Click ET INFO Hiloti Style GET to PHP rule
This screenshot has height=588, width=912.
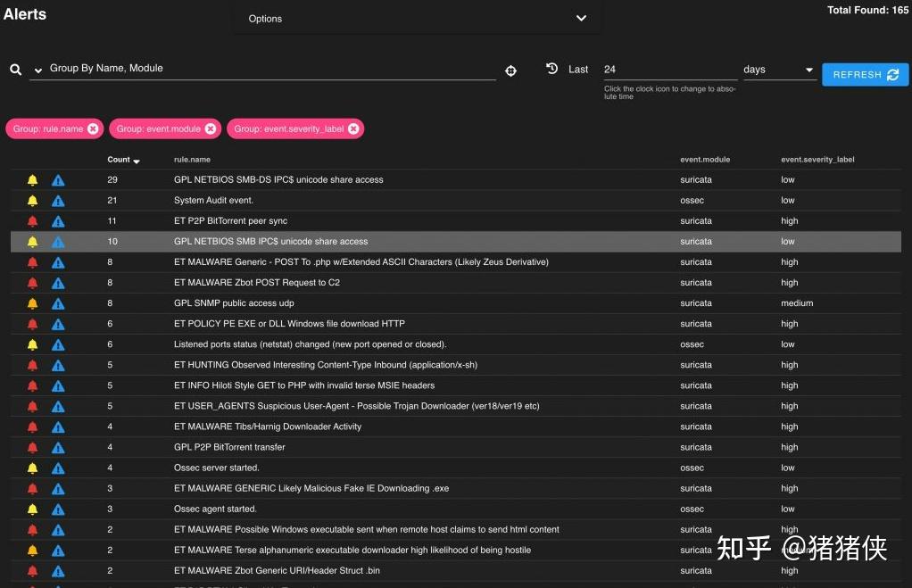(x=304, y=385)
